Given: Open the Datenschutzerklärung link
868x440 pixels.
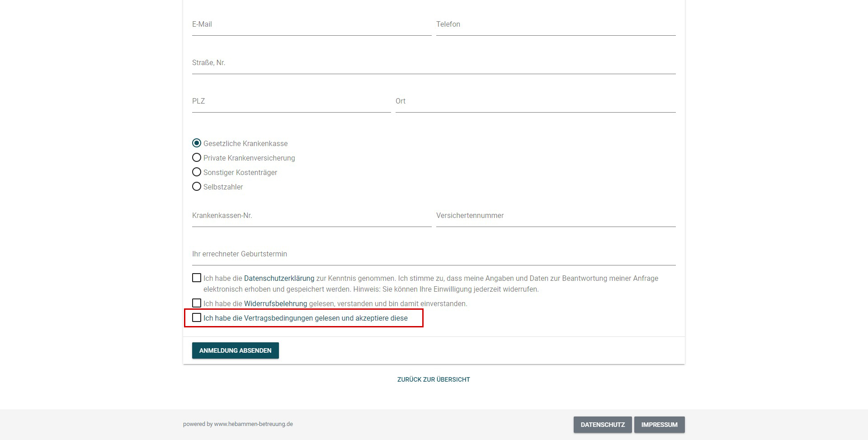Looking at the screenshot, I should (x=279, y=279).
